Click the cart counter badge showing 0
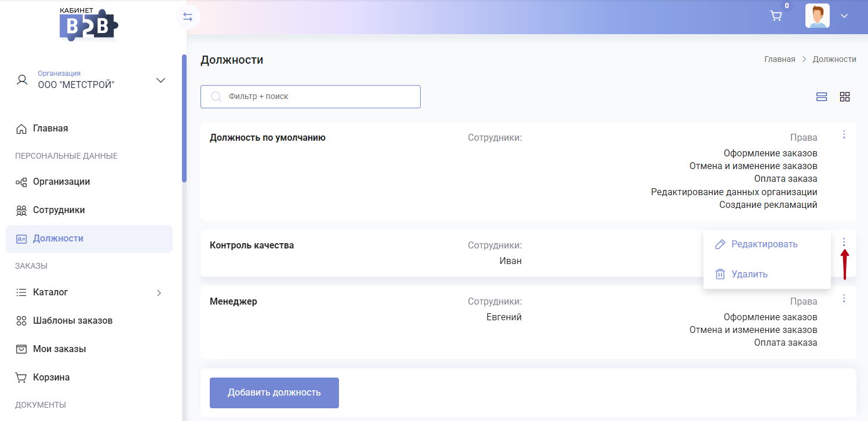Image resolution: width=868 pixels, height=421 pixels. (787, 6)
